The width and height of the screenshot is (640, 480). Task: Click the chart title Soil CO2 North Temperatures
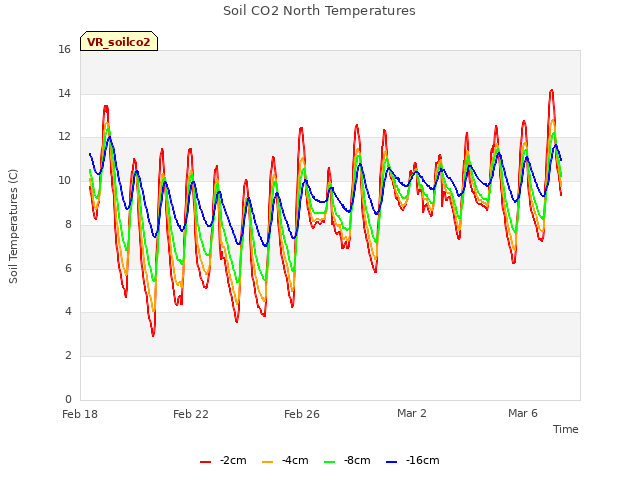319,11
